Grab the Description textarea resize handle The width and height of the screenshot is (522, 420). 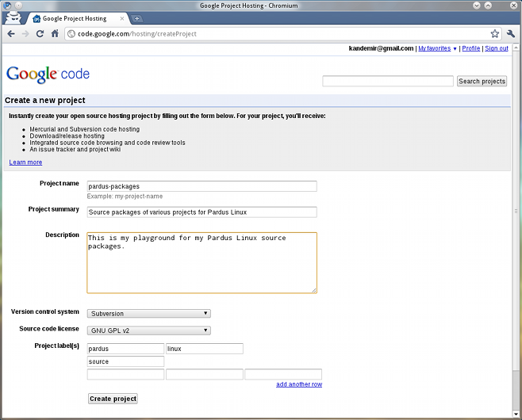click(314, 290)
